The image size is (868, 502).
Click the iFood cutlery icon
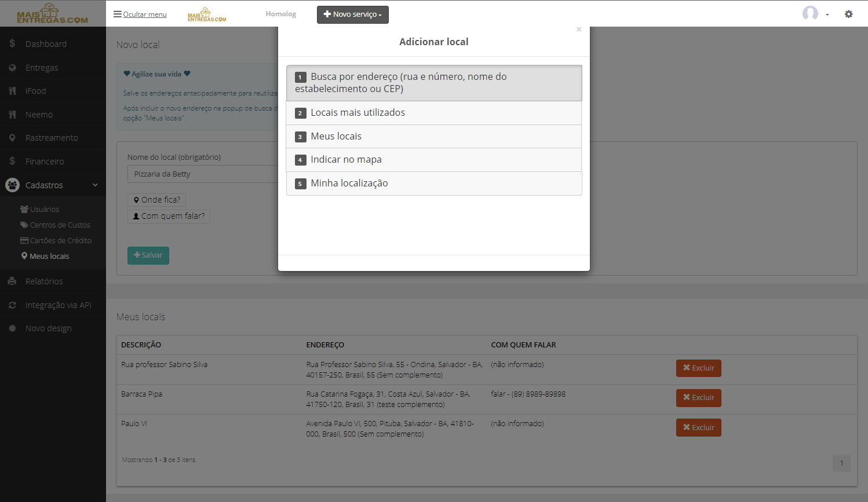click(12, 91)
